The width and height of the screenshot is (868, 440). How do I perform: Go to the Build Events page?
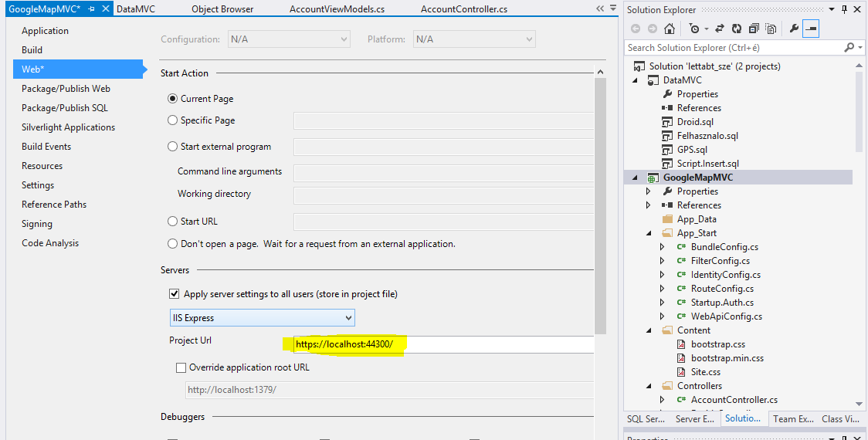[46, 147]
